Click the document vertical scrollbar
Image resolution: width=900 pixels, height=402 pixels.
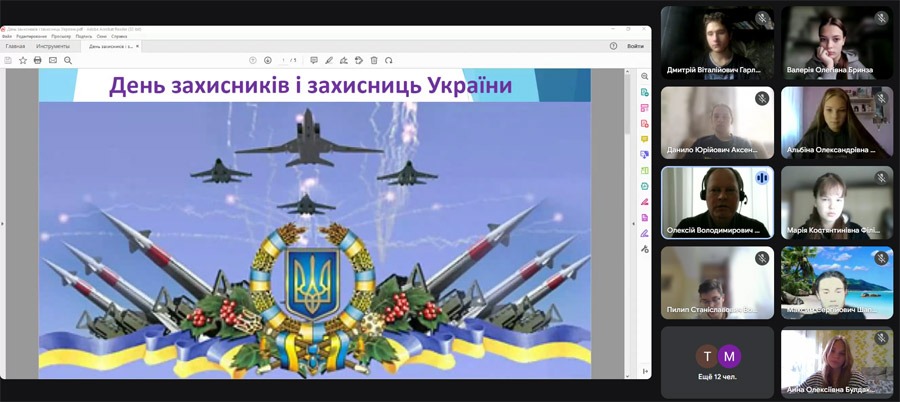[x=628, y=110]
